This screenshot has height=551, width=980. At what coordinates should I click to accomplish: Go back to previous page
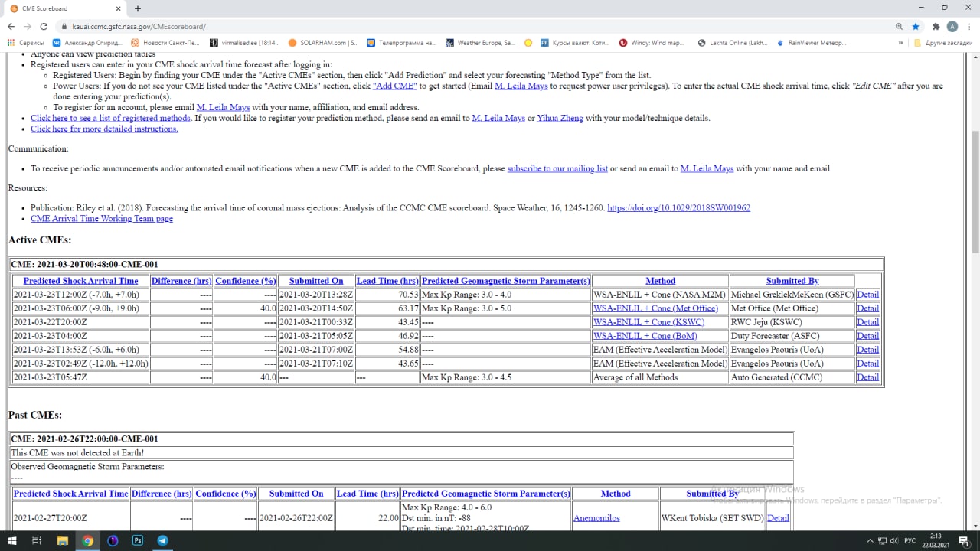pyautogui.click(x=11, y=26)
